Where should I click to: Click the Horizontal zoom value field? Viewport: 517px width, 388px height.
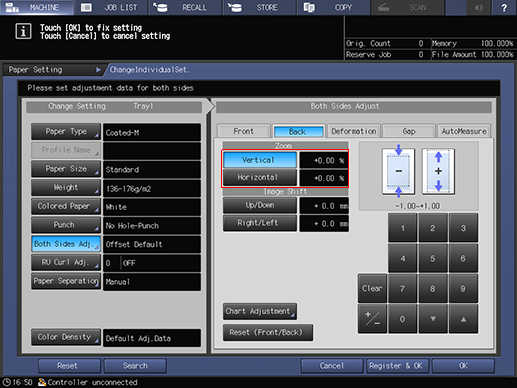[x=324, y=178]
